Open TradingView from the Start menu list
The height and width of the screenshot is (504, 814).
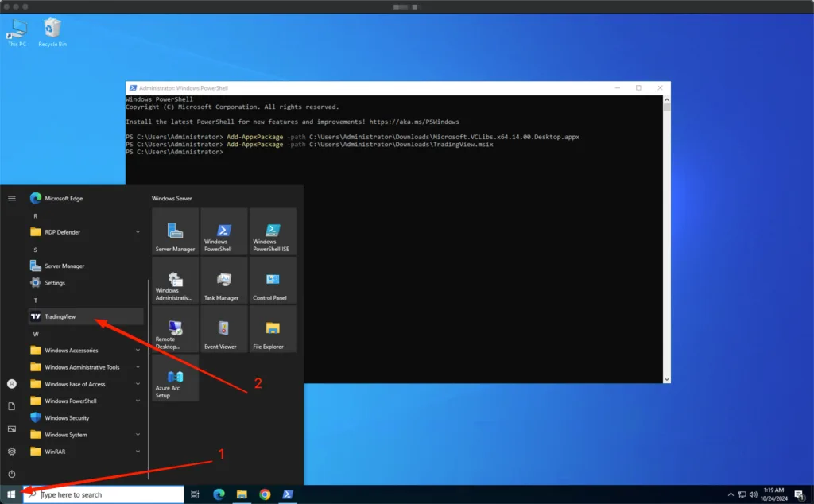(85, 316)
